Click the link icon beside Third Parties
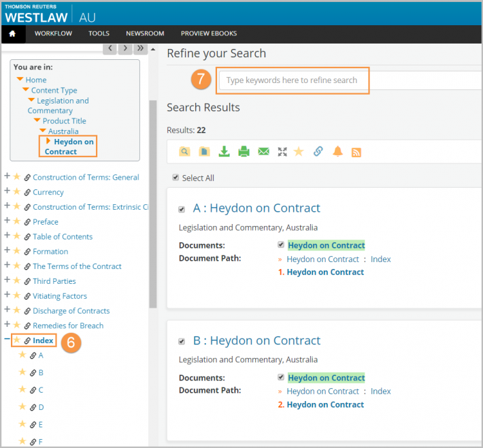This screenshot has height=448, width=483. 27,281
